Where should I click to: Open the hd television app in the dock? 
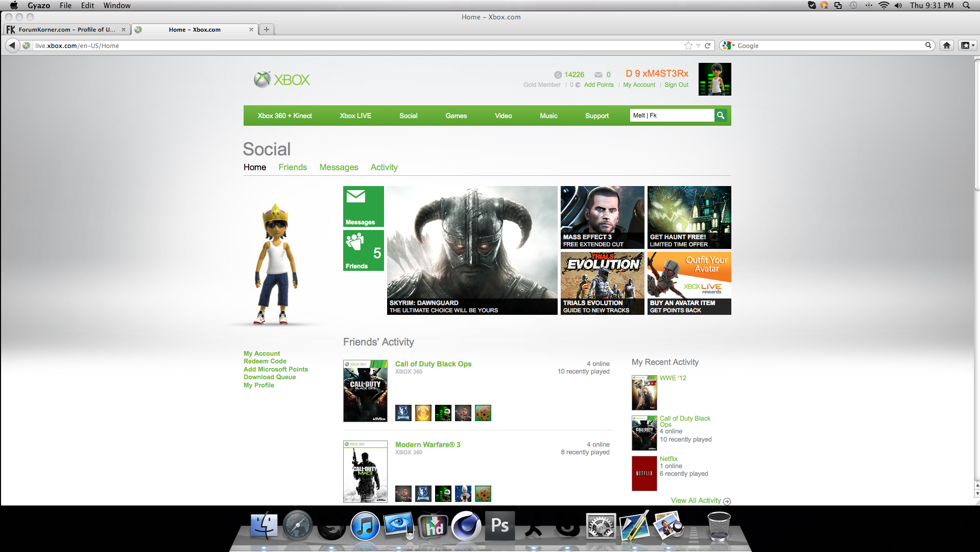(x=433, y=526)
